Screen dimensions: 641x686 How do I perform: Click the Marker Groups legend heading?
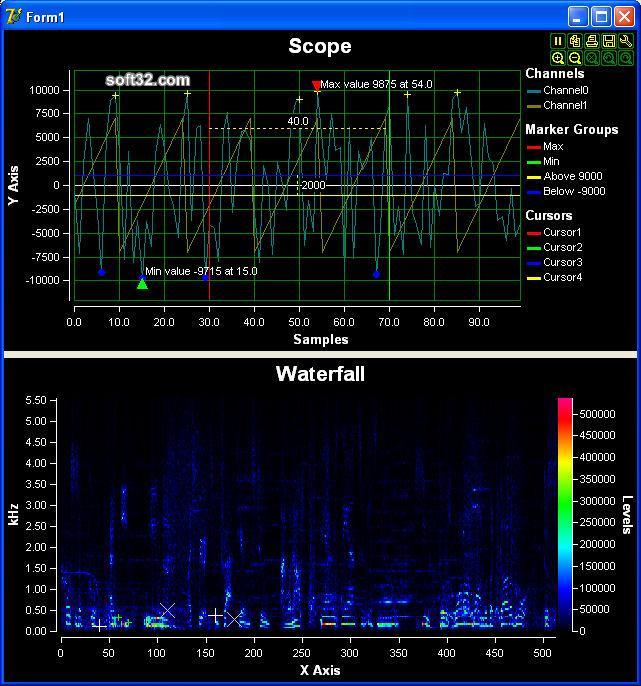[572, 129]
